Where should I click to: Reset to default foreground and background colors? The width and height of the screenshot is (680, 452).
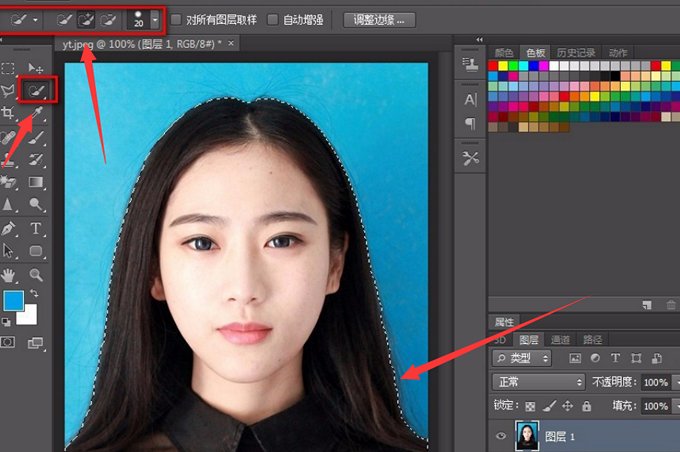pyautogui.click(x=6, y=321)
